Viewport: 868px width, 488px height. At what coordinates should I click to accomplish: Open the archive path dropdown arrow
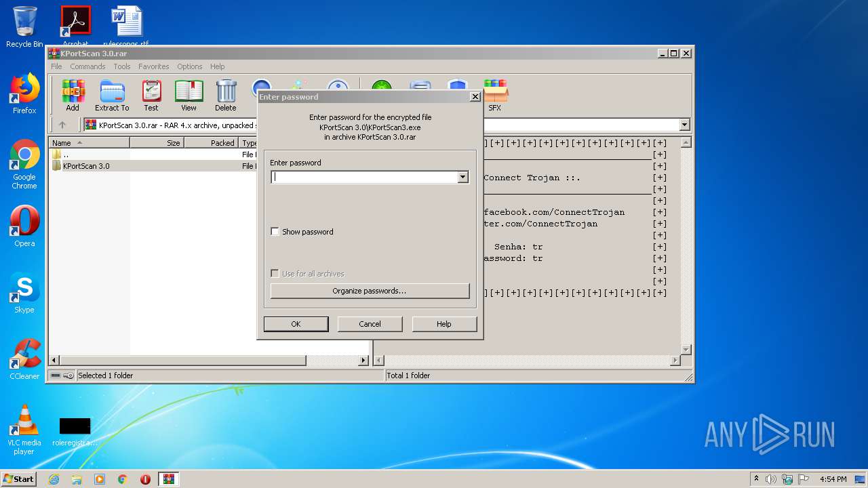[684, 125]
